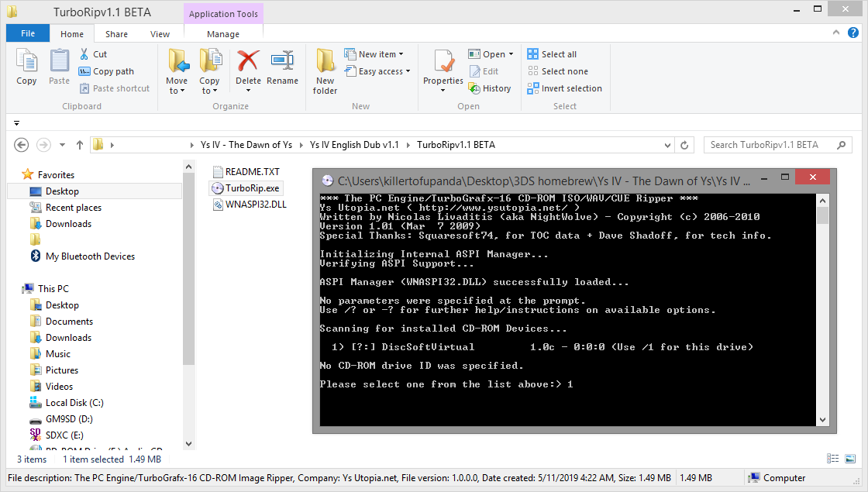This screenshot has height=492, width=868.
Task: Click Select none in ribbon
Action: (x=557, y=71)
